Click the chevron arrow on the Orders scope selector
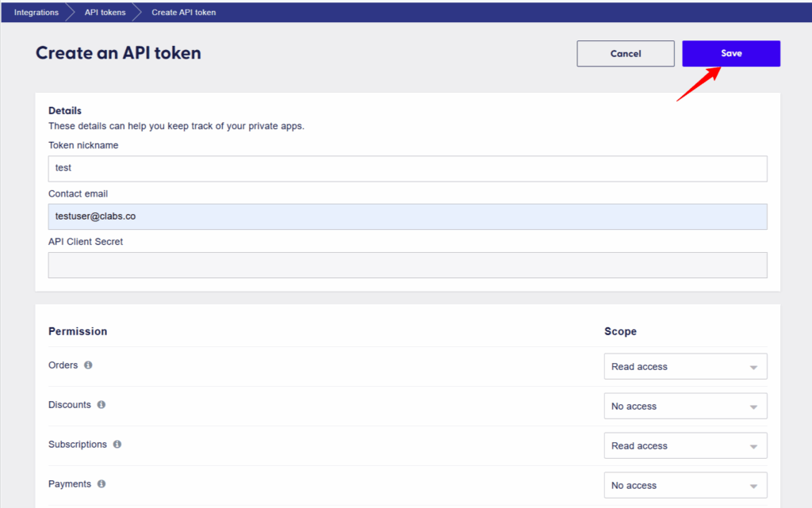Image resolution: width=812 pixels, height=508 pixels. tap(754, 366)
